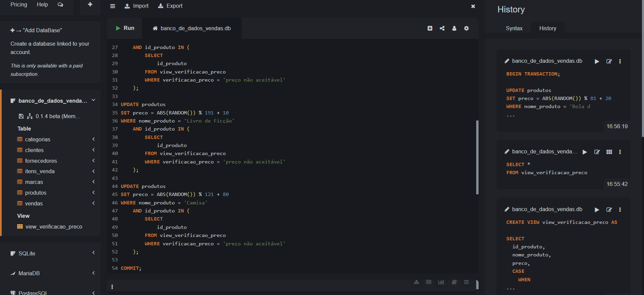The width and height of the screenshot is (644, 295).
Task: Show grid result for SELECT * entry
Action: tap(609, 152)
